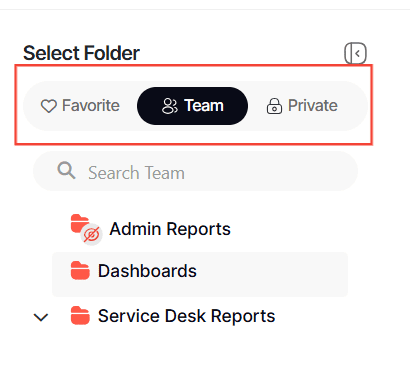Image resolution: width=410 pixels, height=380 pixels.
Task: Open the Admin Reports folder
Action: coord(170,229)
